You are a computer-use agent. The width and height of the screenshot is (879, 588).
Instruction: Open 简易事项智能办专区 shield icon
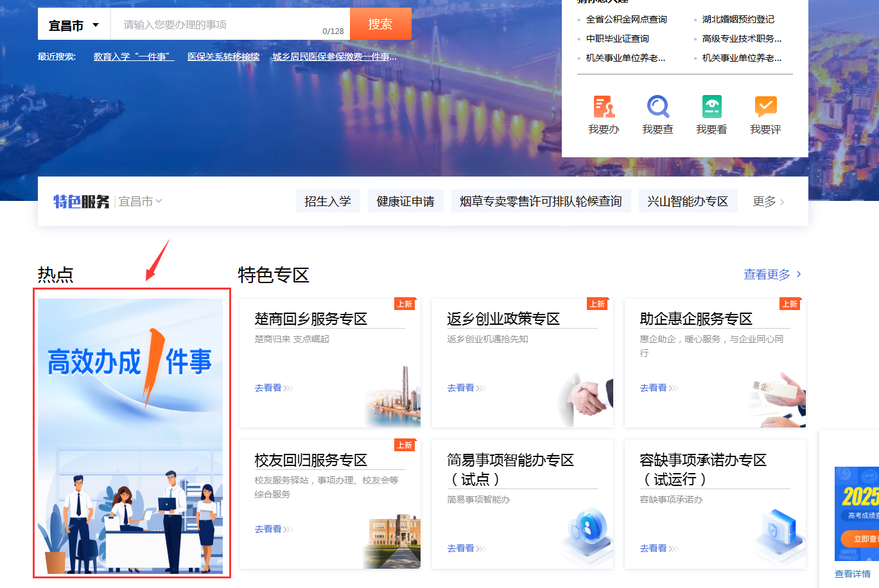point(585,528)
